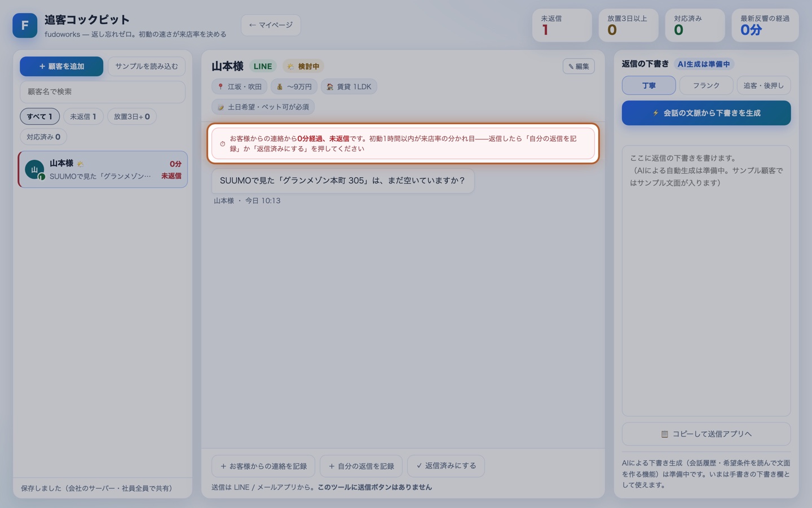This screenshot has width=812, height=508.
Task: Click the 未返信 stat card in header
Action: 562,25
